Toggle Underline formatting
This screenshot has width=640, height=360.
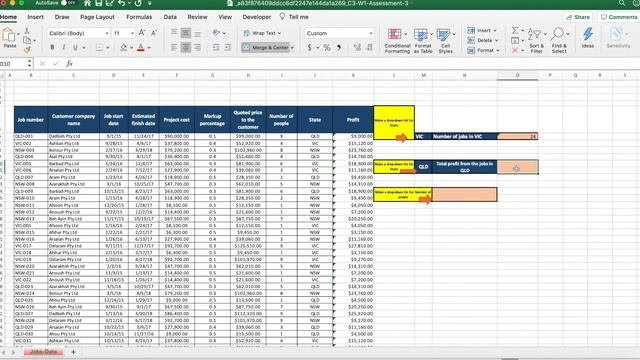click(x=76, y=48)
